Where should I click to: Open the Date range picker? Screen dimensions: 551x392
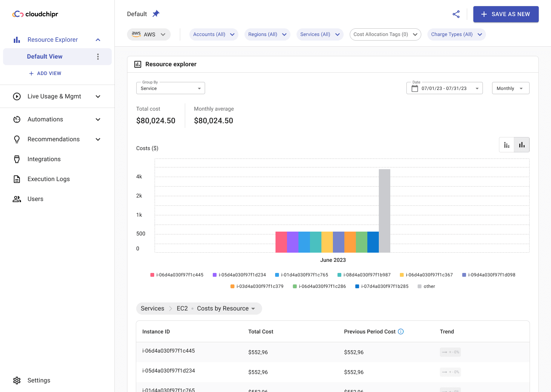point(445,88)
